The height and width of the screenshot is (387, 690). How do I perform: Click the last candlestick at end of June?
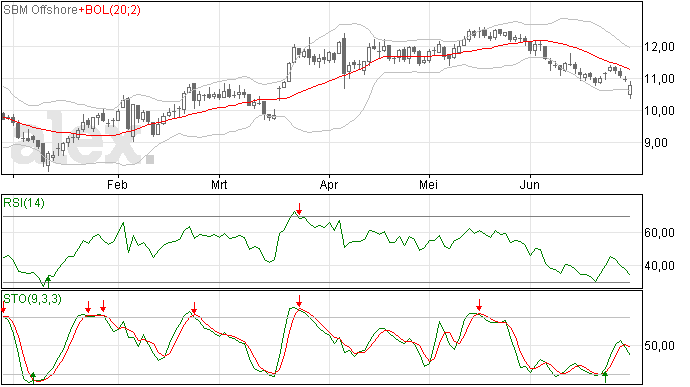pyautogui.click(x=630, y=90)
